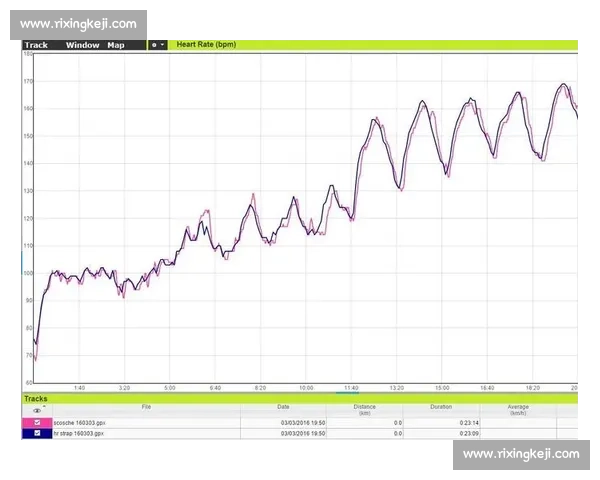Click the hr strap track date 03/03/2016 19:50
The height and width of the screenshot is (480, 600).
[303, 433]
